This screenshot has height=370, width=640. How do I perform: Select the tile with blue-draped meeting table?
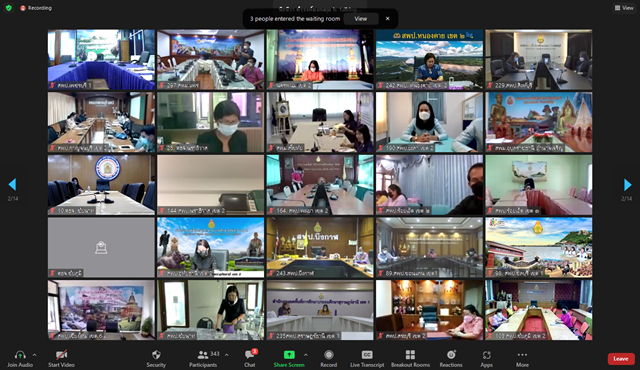pos(101,60)
